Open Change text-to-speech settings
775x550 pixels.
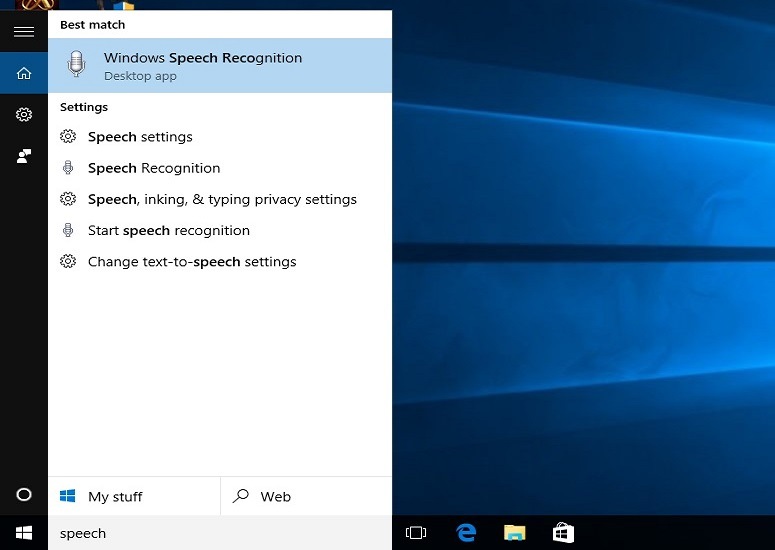point(220,261)
